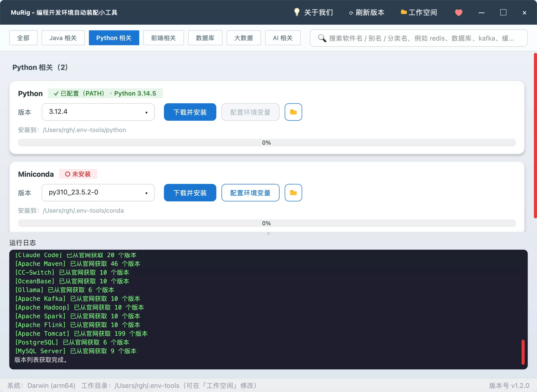Close the MuRig window
The height and width of the screenshot is (392, 537).
click(524, 13)
